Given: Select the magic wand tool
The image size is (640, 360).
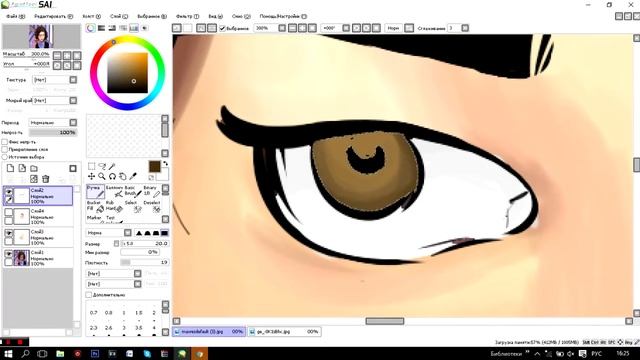Looking at the screenshot, I should (112, 166).
